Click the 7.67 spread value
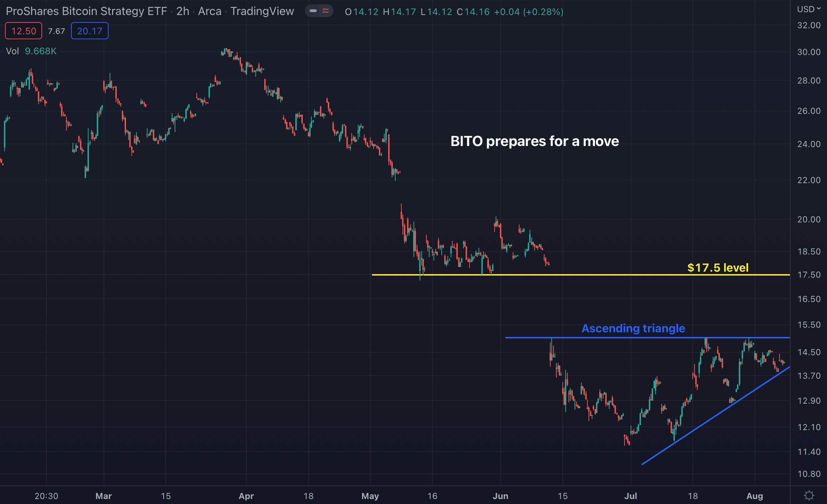This screenshot has width=827, height=504. coord(56,31)
